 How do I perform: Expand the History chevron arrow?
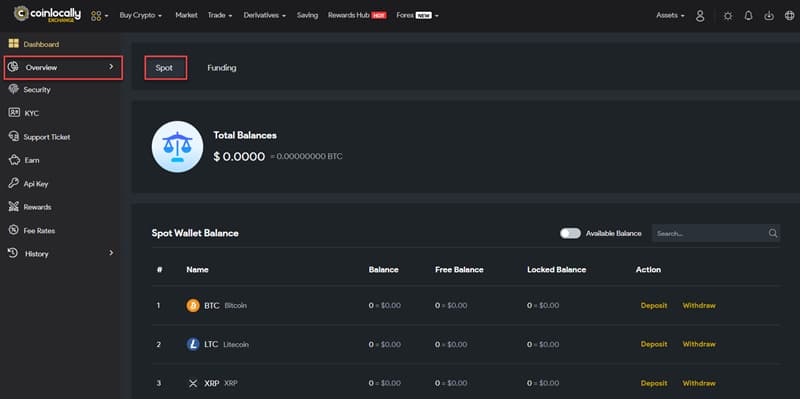tap(111, 253)
